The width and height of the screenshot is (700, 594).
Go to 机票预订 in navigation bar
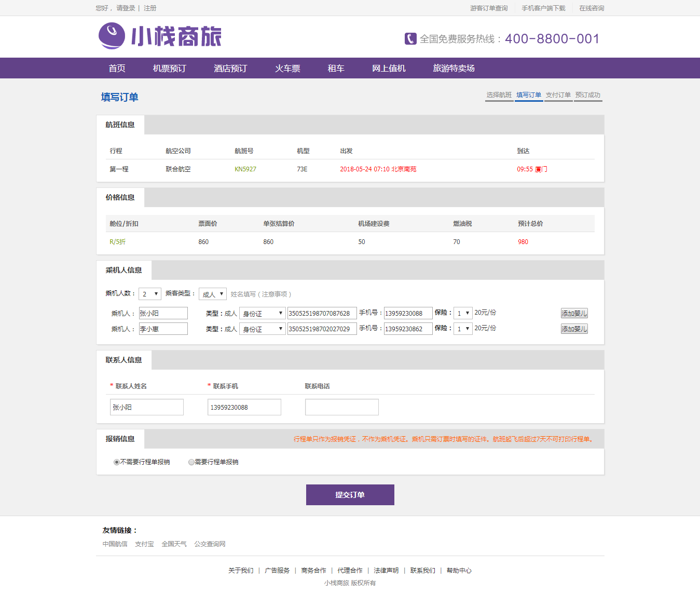169,68
